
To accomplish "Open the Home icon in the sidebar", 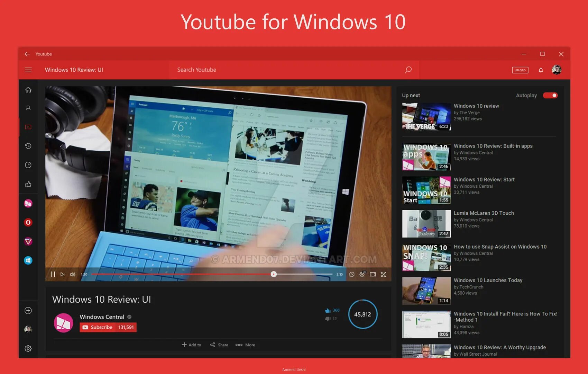I will click(x=28, y=90).
